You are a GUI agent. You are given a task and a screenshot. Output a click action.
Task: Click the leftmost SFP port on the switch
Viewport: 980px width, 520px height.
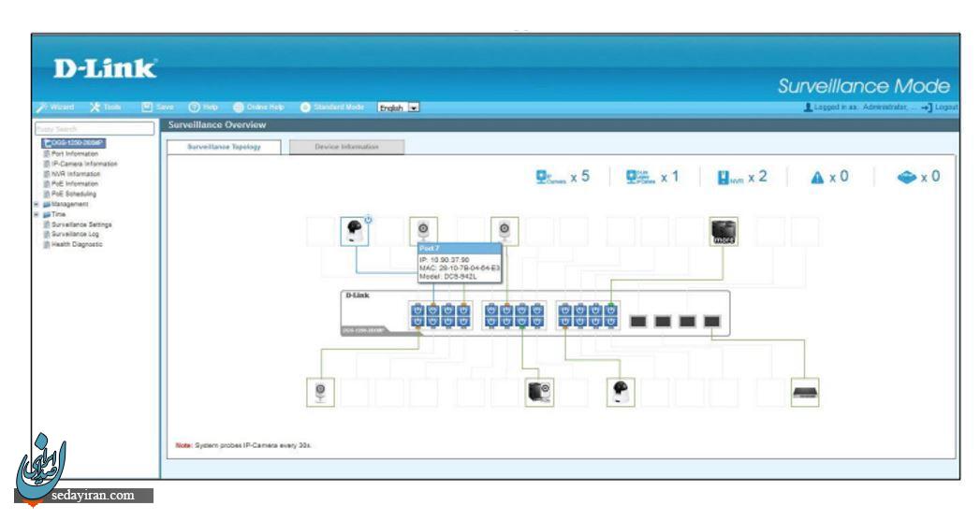638,322
